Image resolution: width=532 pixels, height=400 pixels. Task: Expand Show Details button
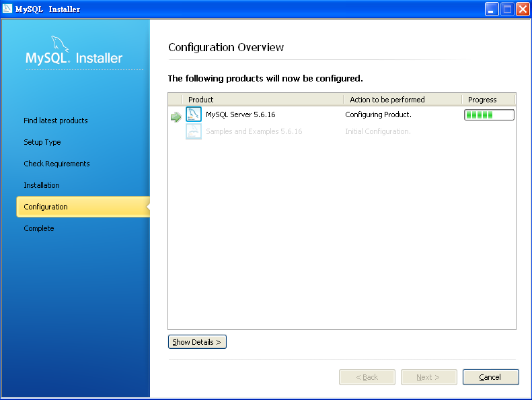point(197,342)
